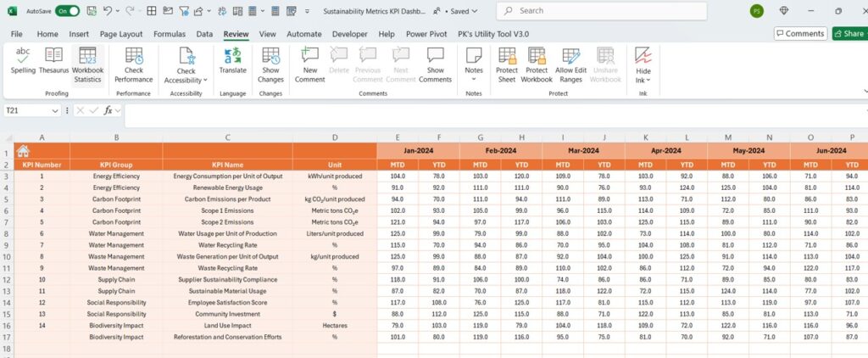Click Protect Workbook

[537, 64]
